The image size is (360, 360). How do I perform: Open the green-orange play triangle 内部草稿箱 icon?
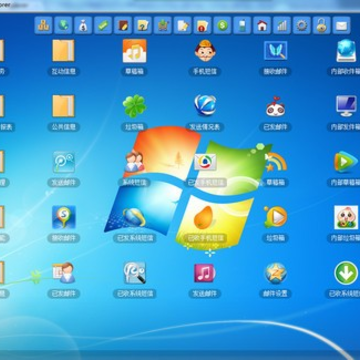346,162
